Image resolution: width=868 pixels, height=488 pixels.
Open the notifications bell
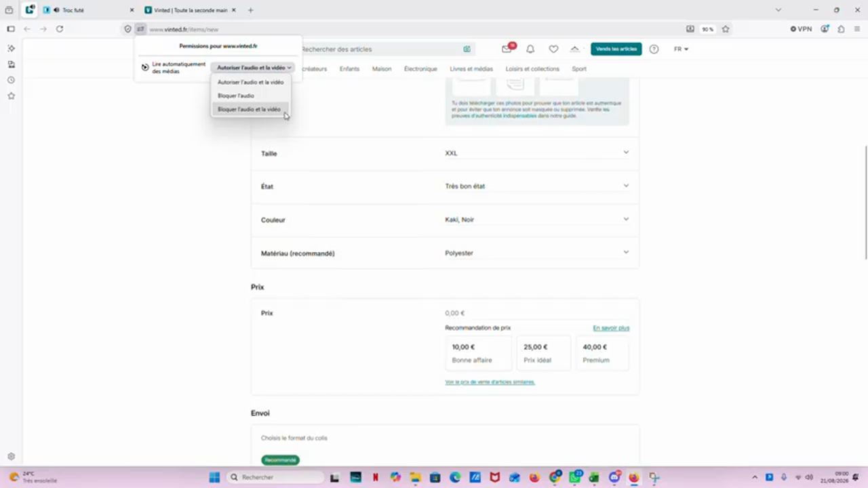pyautogui.click(x=530, y=49)
